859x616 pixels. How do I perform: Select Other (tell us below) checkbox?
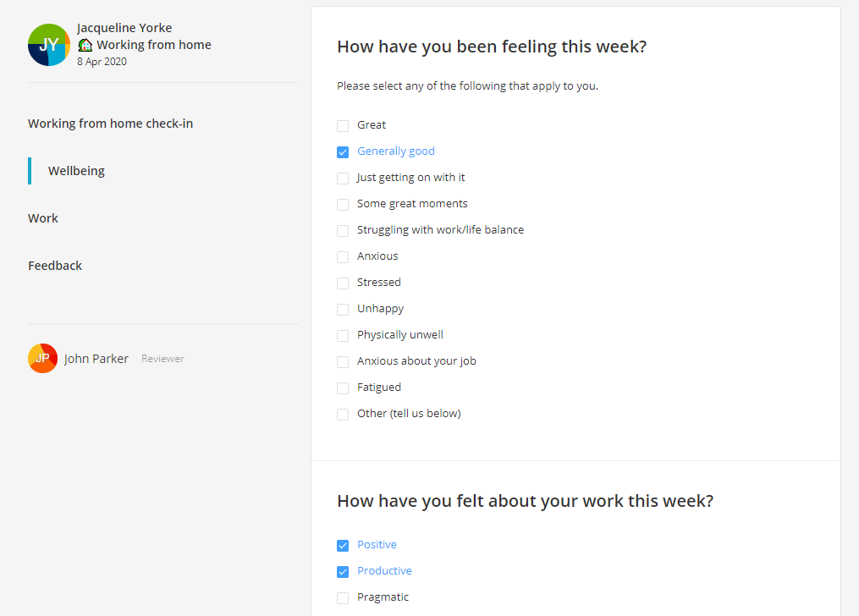tap(343, 415)
